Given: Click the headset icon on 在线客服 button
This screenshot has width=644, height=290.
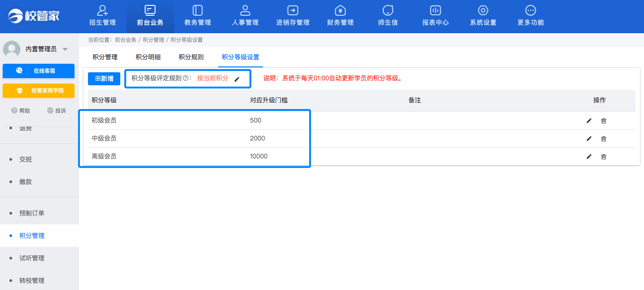Looking at the screenshot, I should point(19,71).
